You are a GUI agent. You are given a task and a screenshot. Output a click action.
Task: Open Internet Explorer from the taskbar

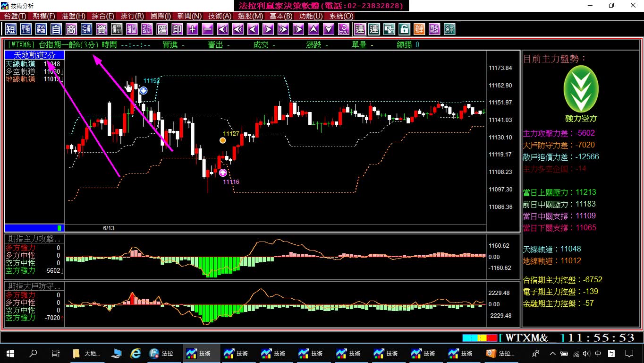[x=136, y=353]
